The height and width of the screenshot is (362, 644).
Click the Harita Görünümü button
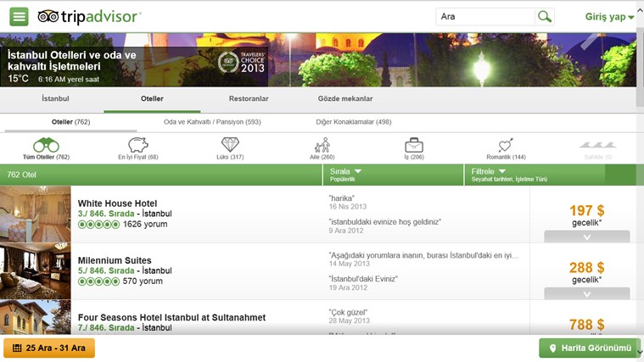pos(590,348)
